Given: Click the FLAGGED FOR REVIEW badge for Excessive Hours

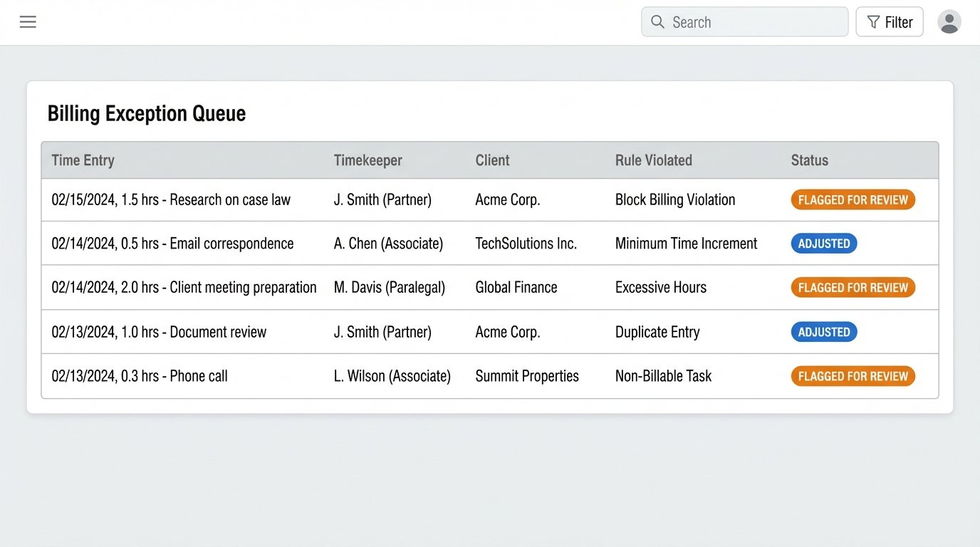Looking at the screenshot, I should (853, 287).
